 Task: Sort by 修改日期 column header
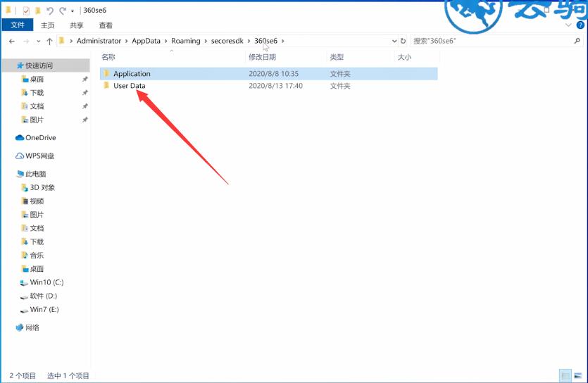click(262, 57)
